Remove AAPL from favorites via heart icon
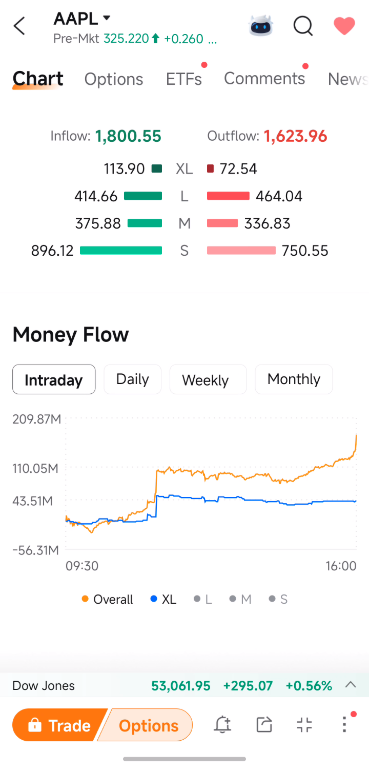This screenshot has width=369, height=769. pyautogui.click(x=344, y=26)
